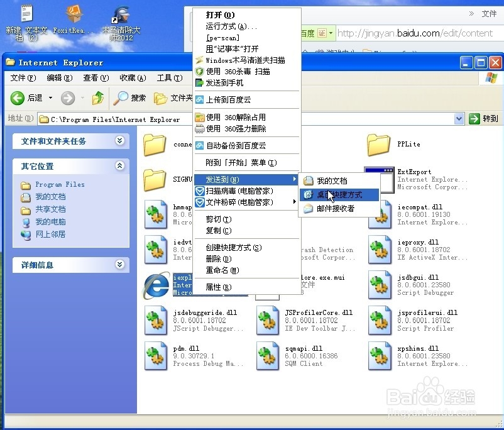Select the iedvtool dll file icon

click(x=156, y=250)
